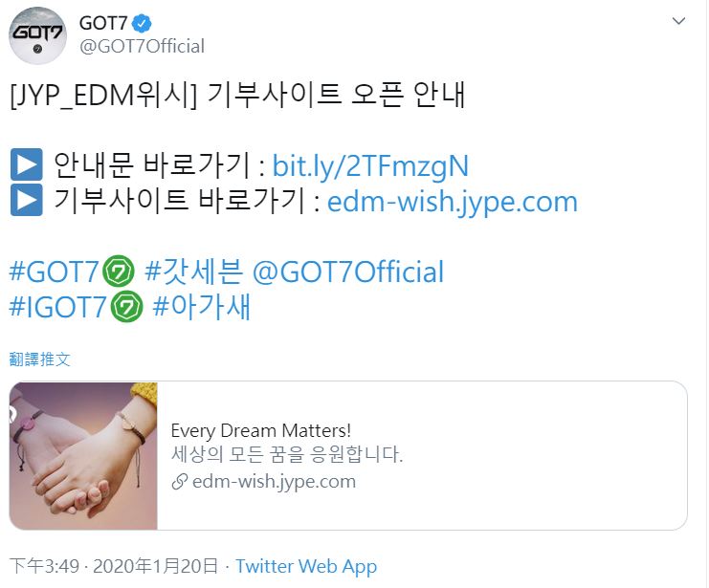
Task: Click the green emoji after #IGOT7
Action: [x=127, y=307]
